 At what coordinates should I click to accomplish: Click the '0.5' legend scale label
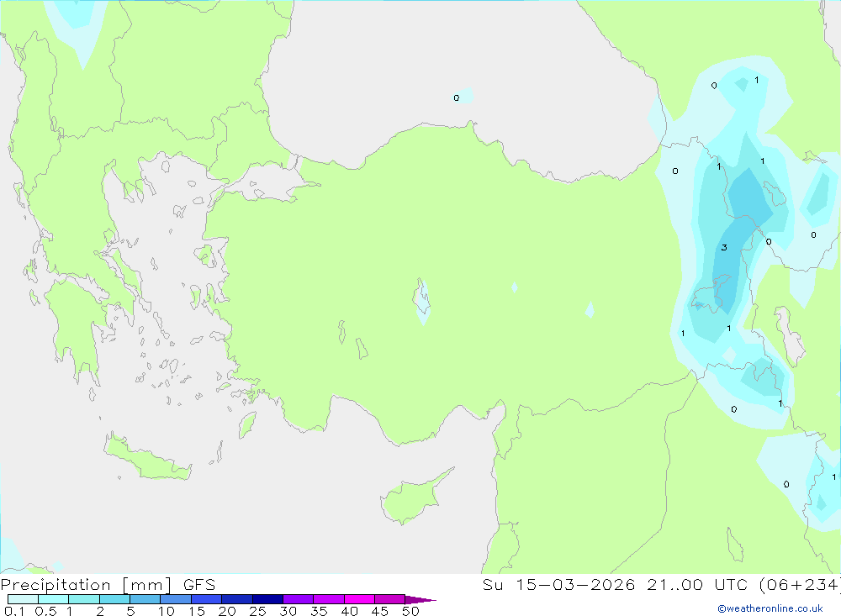pyautogui.click(x=45, y=611)
